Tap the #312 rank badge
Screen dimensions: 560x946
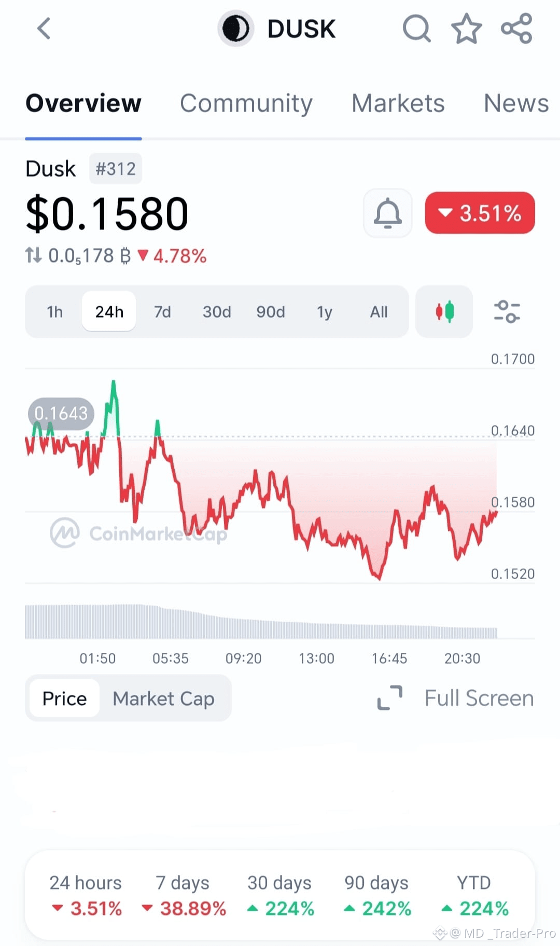click(116, 169)
